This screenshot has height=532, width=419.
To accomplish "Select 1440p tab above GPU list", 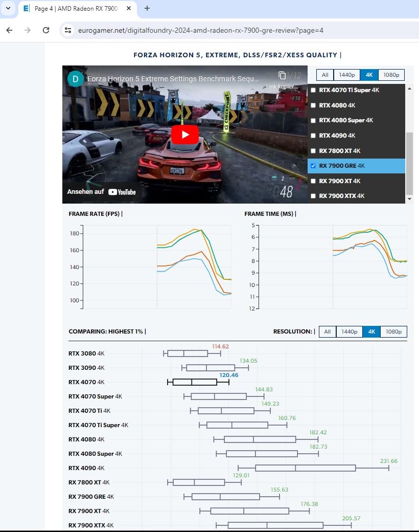I will [x=347, y=75].
